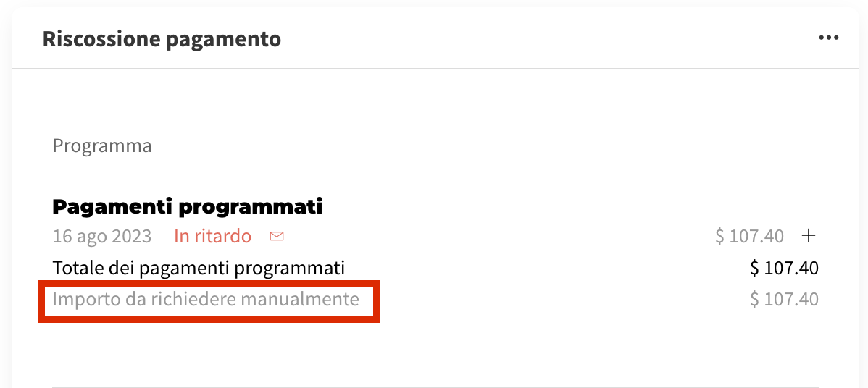Screen dimensions: 868x388
Task: Select the 16 ago 2023 due date
Action: [x=102, y=236]
